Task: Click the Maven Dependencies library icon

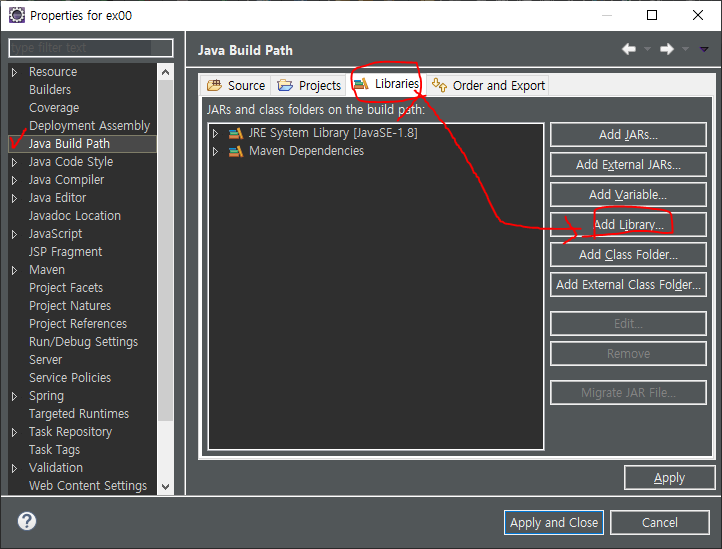Action: click(236, 151)
